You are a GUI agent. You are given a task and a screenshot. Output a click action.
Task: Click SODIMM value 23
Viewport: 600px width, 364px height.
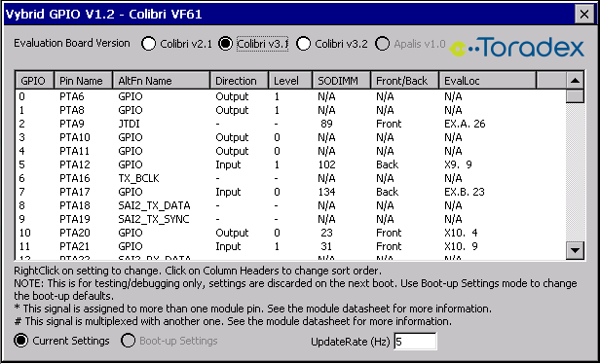(x=327, y=233)
